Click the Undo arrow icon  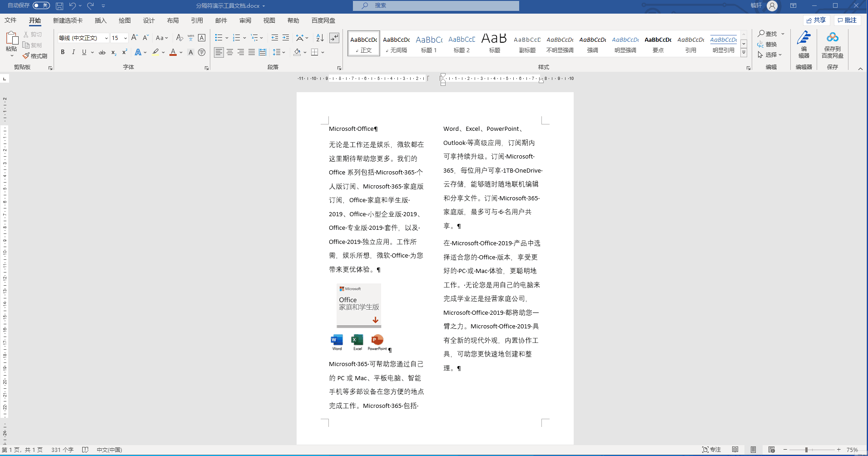point(72,6)
